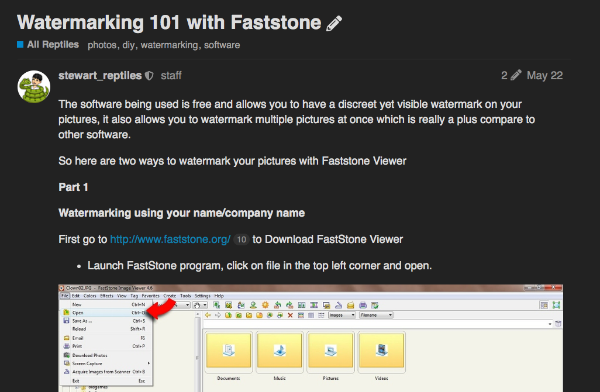This screenshot has width=600, height=392.
Task: Click the green-cornered full screen icon
Action: tap(556, 305)
